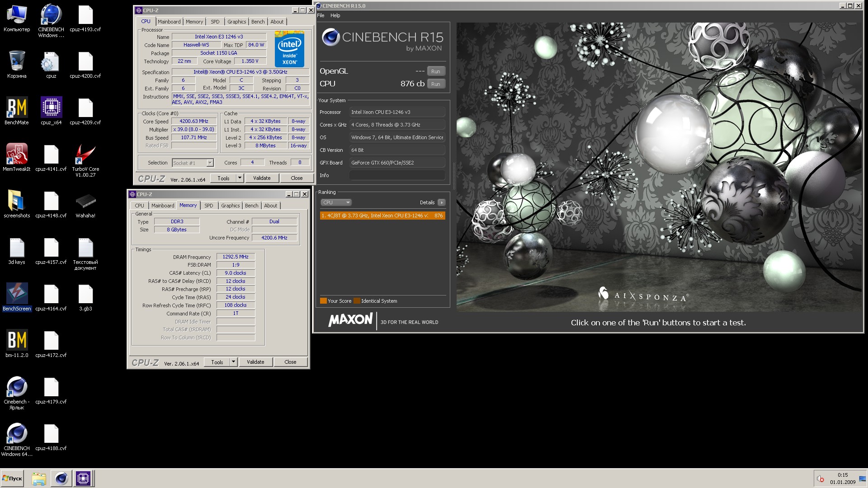
Task: Open the Компьютер desktop icon
Action: click(x=17, y=19)
